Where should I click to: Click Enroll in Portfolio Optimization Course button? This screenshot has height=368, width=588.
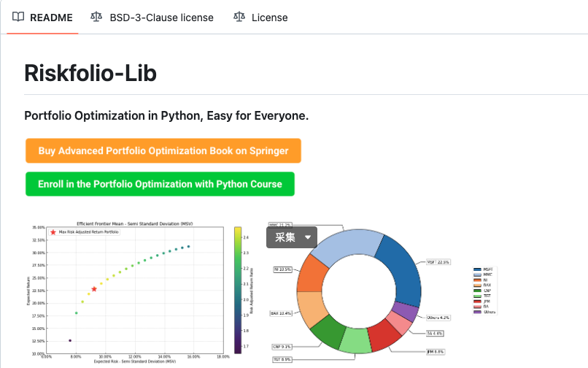tap(160, 184)
